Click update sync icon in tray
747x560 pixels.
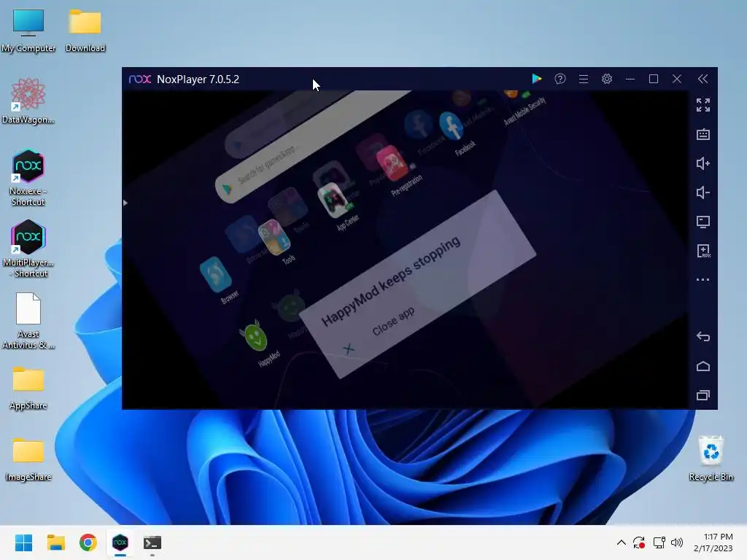tap(639, 542)
